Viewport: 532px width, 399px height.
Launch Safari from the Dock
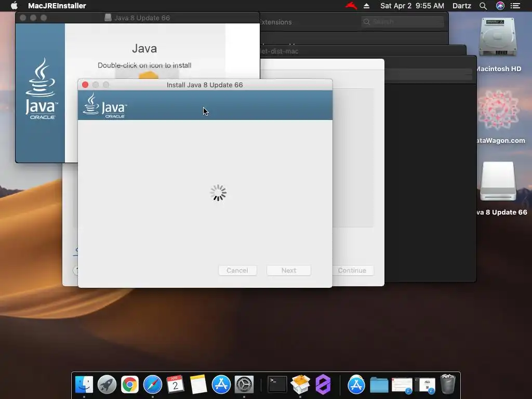pos(153,384)
